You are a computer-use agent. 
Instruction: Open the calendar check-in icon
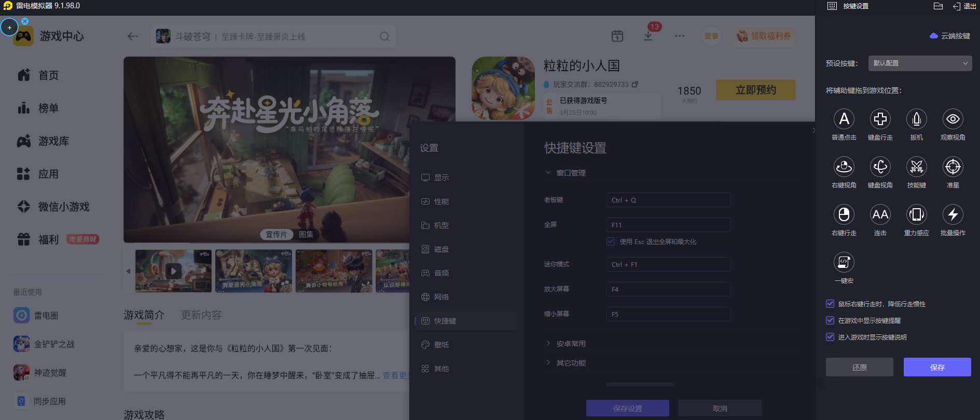click(617, 36)
